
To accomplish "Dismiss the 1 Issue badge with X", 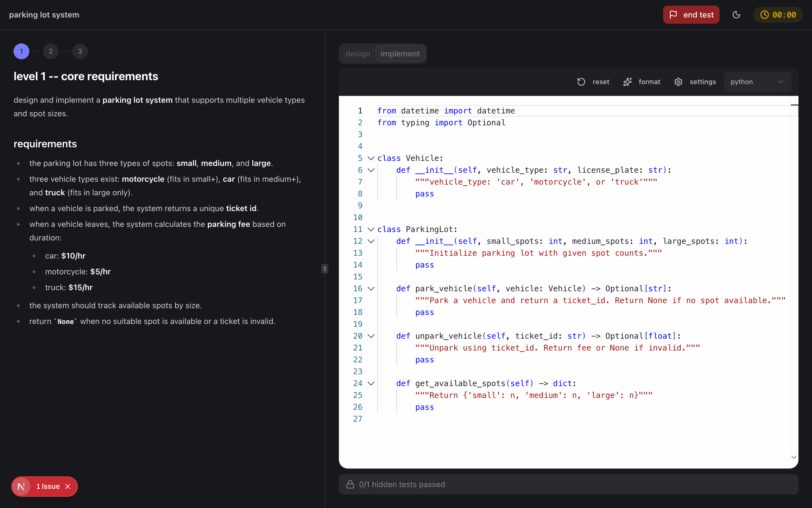I will tap(68, 487).
